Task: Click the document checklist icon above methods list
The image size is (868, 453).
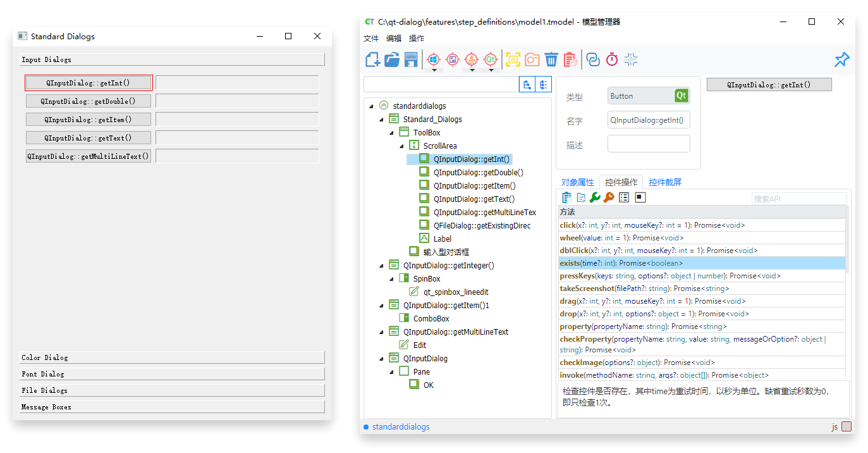Action: point(581,197)
